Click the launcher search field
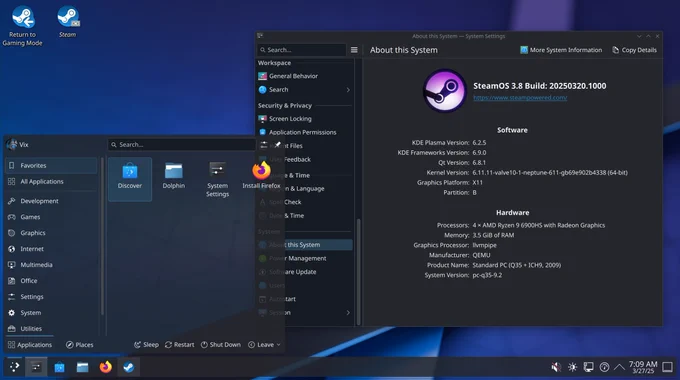 [181, 144]
